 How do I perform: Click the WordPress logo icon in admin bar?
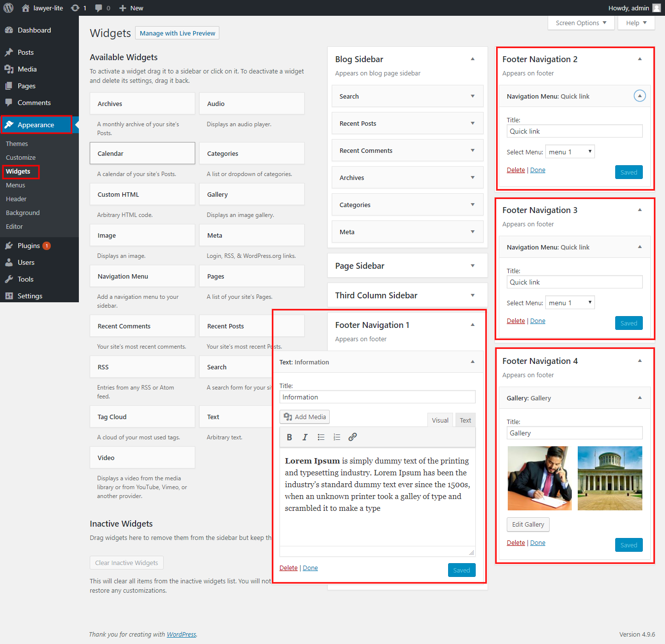coord(8,8)
